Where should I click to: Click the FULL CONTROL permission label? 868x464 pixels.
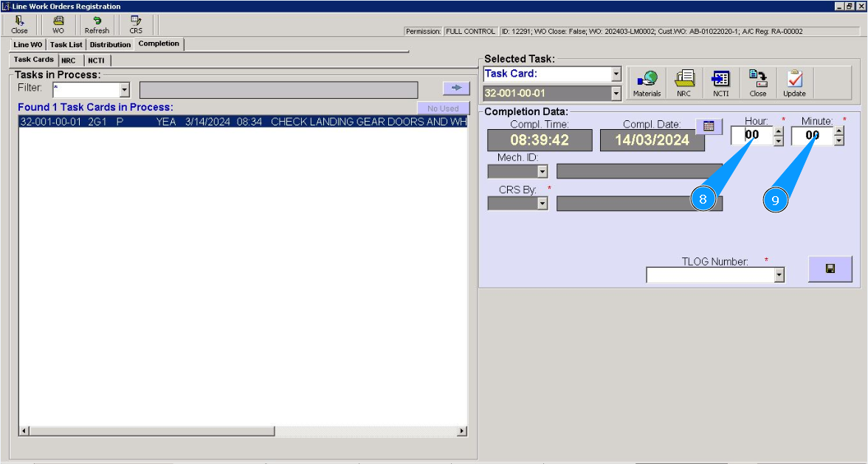pyautogui.click(x=471, y=32)
